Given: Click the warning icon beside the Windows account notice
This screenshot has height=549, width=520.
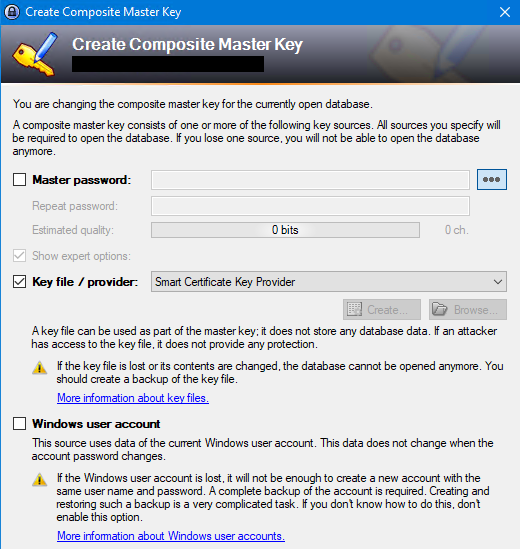Looking at the screenshot, I should coord(40,480).
